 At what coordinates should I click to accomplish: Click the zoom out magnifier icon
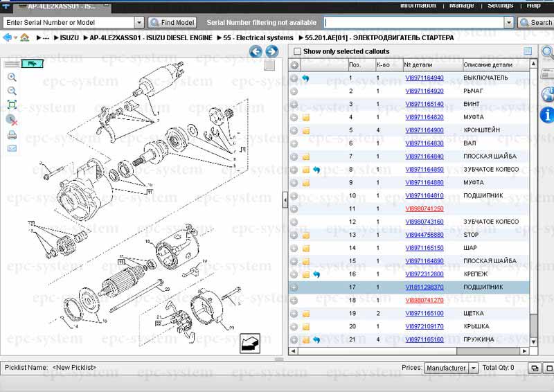pyautogui.click(x=12, y=91)
